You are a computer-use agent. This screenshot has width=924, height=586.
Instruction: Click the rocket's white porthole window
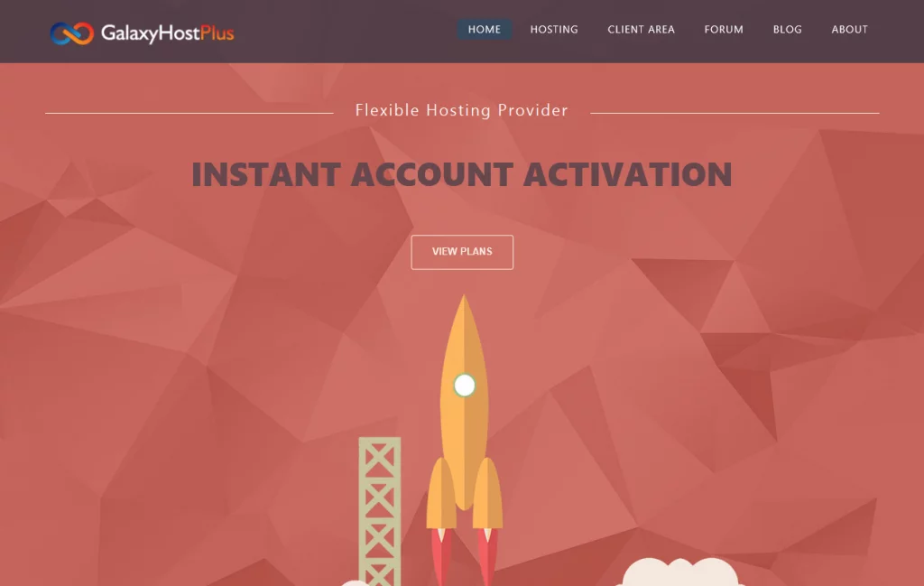click(465, 386)
